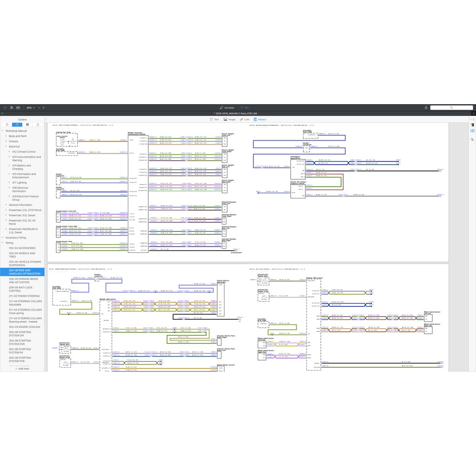
Task: Open a new tab with plus button
Action: tap(473, 113)
